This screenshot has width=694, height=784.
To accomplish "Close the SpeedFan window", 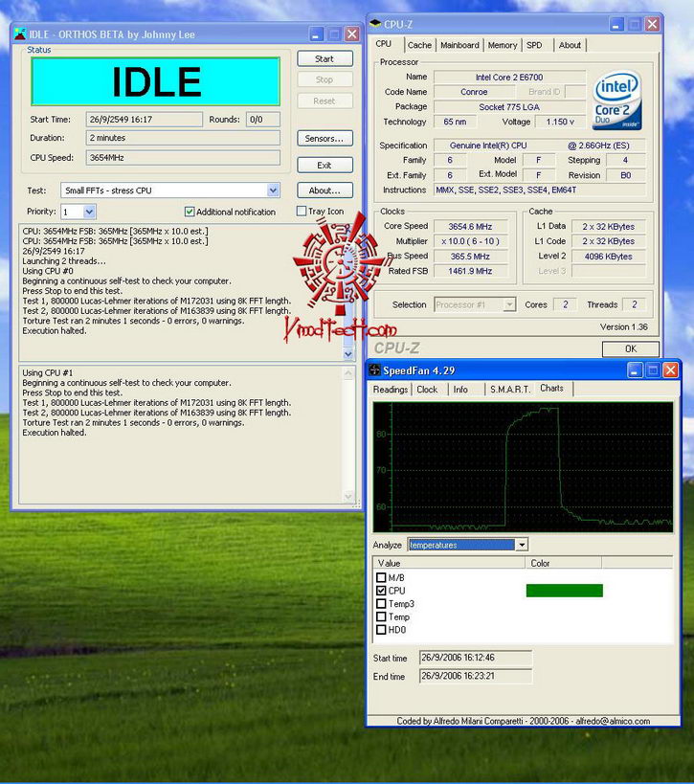I will (x=670, y=370).
